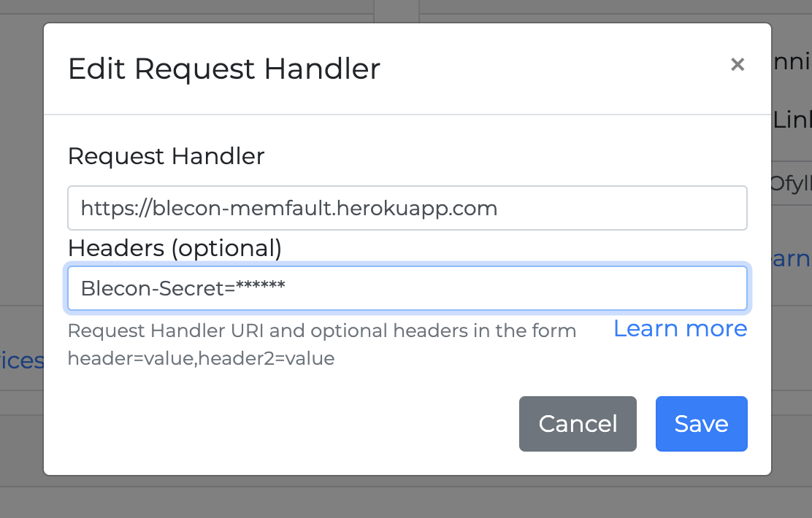Click the helper text starting "Request Handler URI"

coord(321,331)
